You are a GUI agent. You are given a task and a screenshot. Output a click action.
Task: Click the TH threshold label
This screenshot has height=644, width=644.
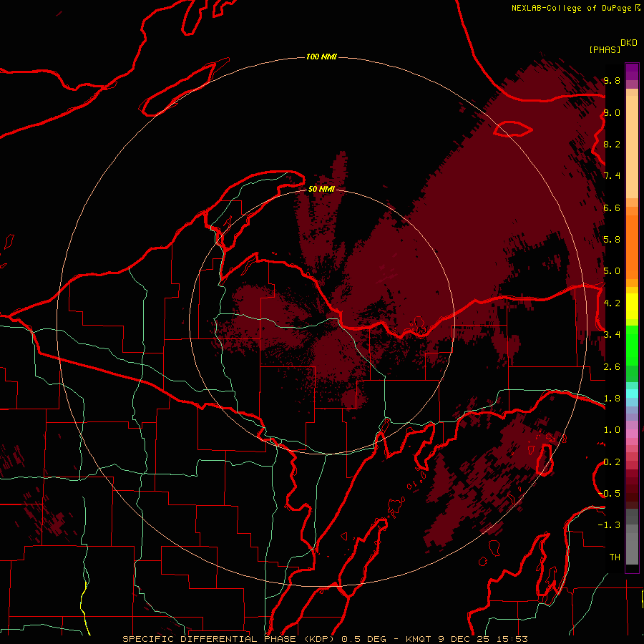(615, 557)
